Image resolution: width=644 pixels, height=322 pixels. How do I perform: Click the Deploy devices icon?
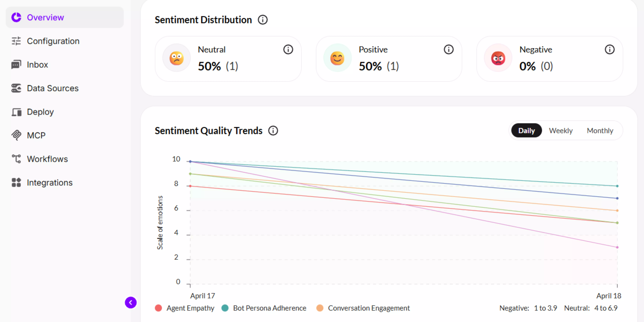click(16, 112)
